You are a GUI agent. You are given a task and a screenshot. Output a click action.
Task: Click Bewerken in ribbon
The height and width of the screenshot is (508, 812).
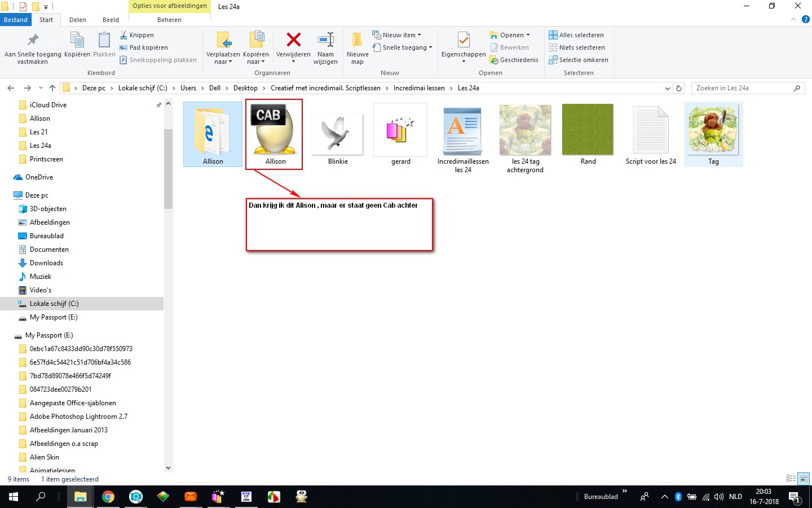[x=510, y=47]
